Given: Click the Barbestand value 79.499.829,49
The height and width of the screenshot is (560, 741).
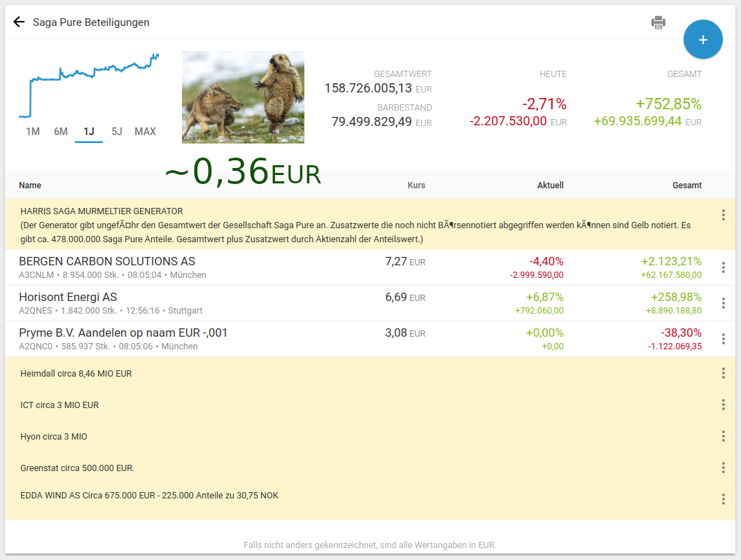Looking at the screenshot, I should click(372, 122).
